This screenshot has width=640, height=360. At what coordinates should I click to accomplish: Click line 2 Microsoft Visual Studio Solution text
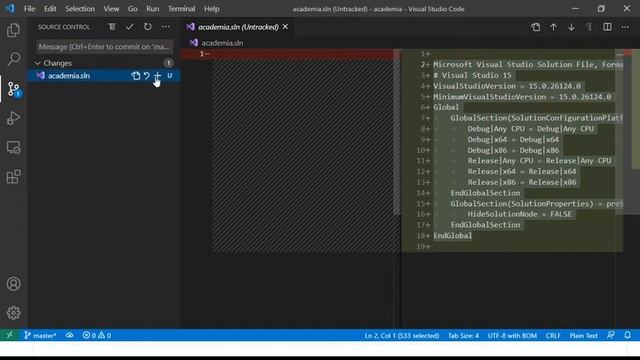(527, 64)
